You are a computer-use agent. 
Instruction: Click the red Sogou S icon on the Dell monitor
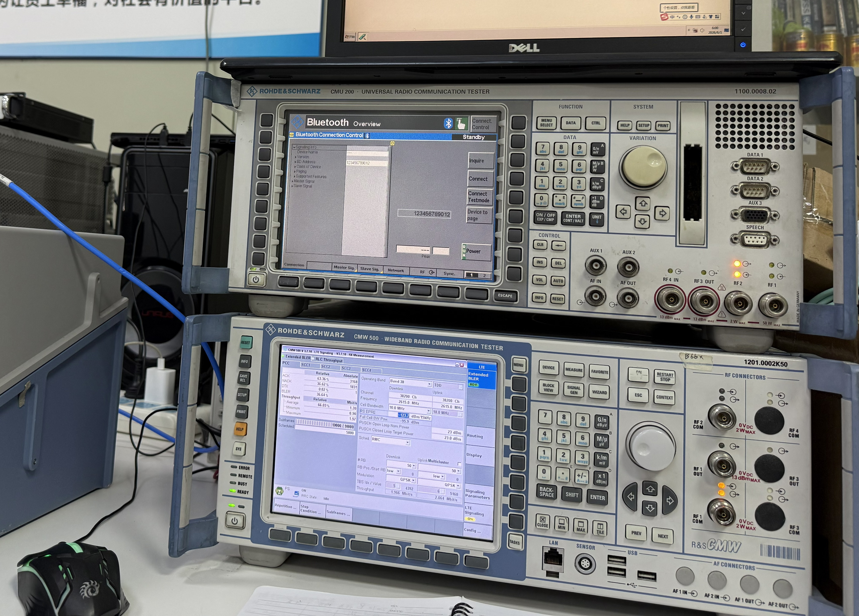[x=664, y=17]
